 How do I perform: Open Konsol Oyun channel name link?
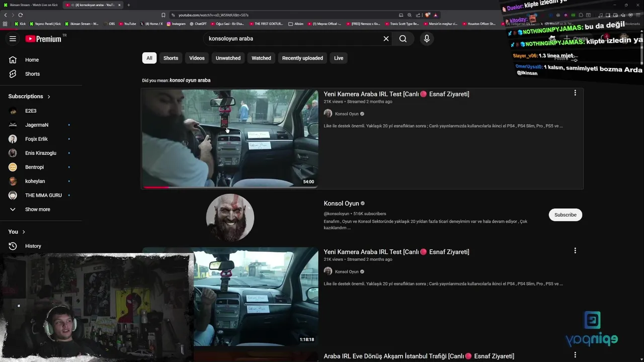click(x=341, y=204)
